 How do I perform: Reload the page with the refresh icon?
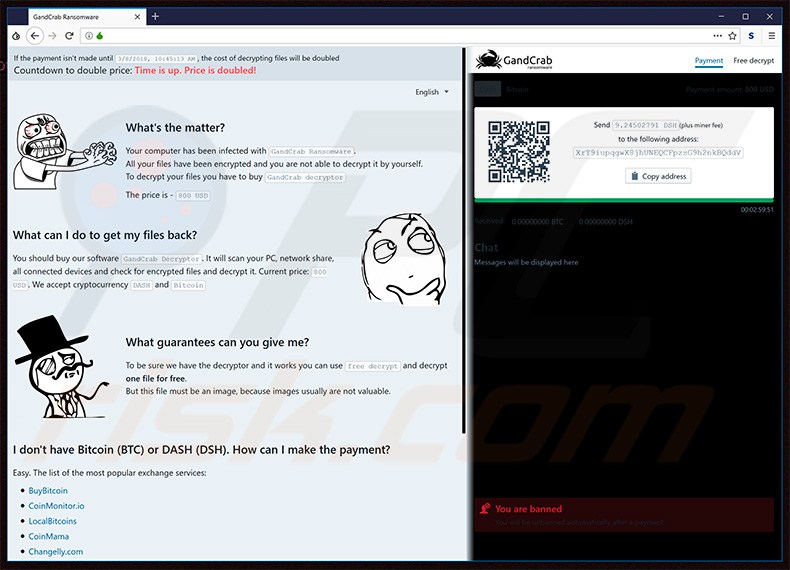69,36
